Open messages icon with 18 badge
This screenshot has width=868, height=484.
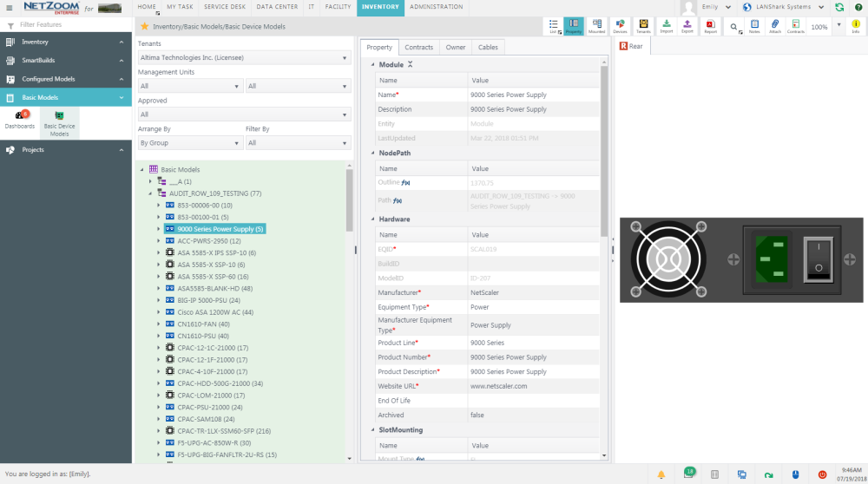[688, 474]
